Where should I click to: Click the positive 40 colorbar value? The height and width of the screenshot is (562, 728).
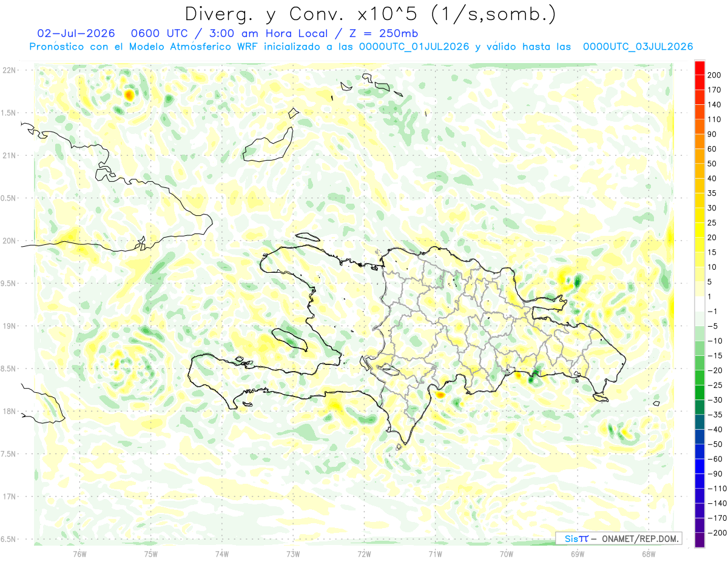coord(713,178)
